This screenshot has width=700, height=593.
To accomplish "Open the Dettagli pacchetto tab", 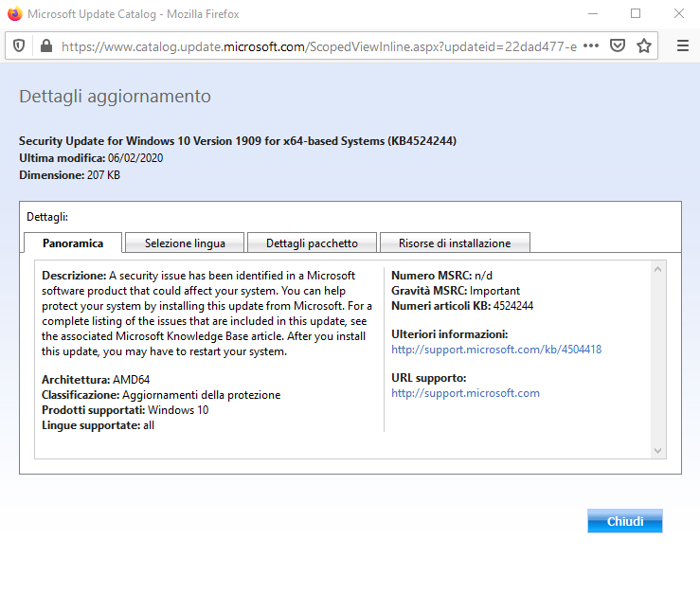I will [x=312, y=243].
